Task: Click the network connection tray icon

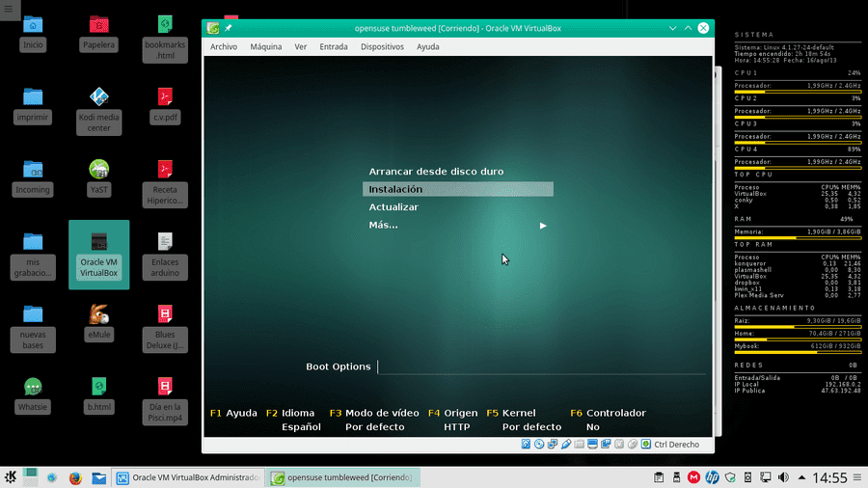Action: click(x=766, y=477)
